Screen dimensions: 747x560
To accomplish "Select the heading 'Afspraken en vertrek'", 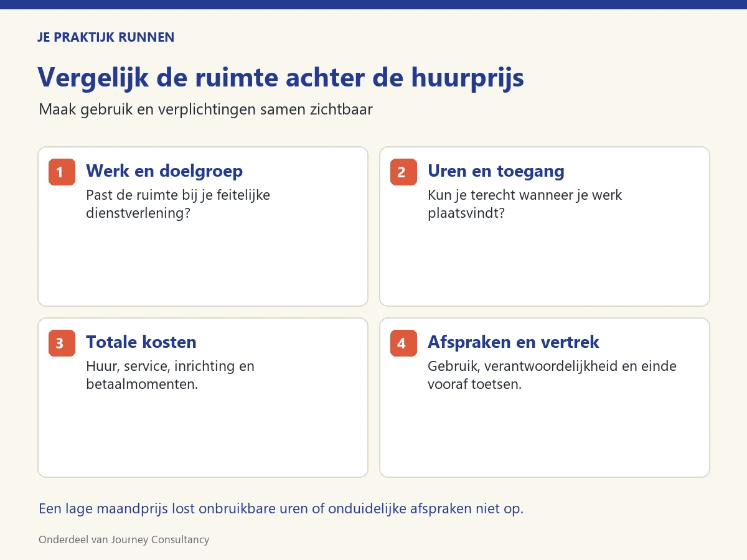I will (x=514, y=342).
